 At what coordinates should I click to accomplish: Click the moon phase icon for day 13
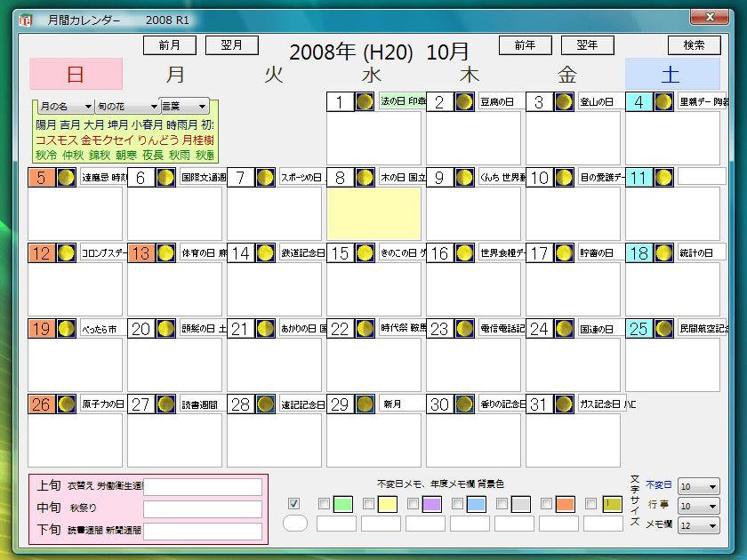(165, 253)
